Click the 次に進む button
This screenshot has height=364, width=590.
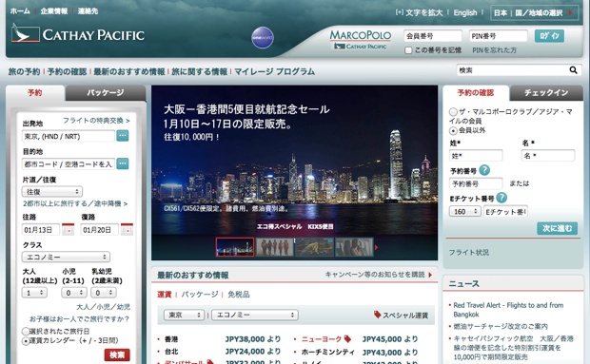[x=557, y=228]
